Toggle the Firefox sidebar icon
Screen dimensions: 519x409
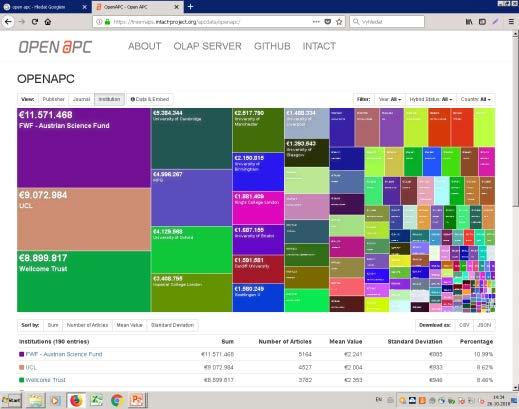482,22
